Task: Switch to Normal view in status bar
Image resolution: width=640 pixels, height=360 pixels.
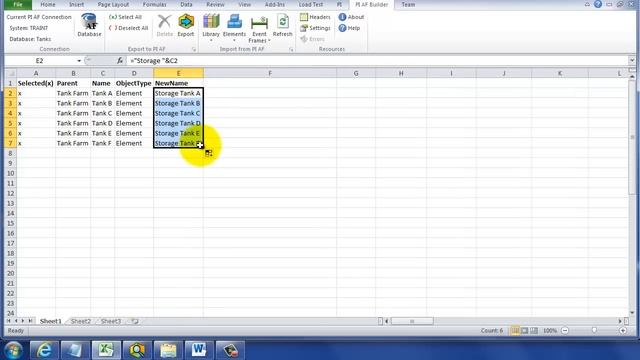Action: [x=515, y=331]
